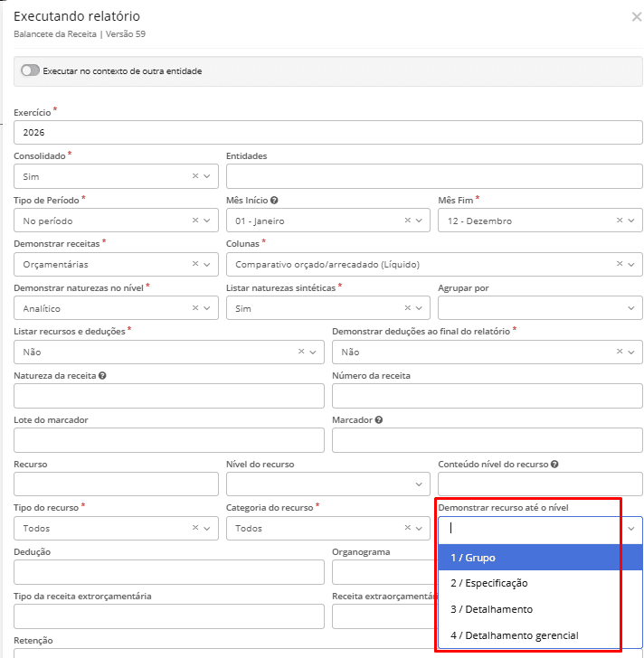Open the Categoria do recurso dropdown

419,528
